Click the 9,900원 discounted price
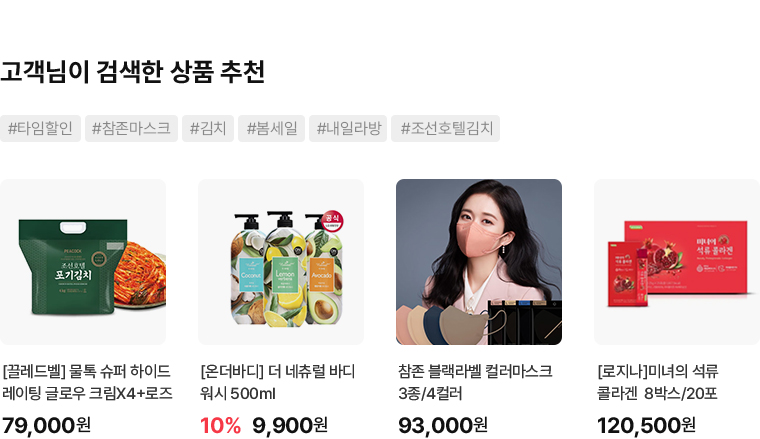The image size is (760, 439). (x=290, y=425)
